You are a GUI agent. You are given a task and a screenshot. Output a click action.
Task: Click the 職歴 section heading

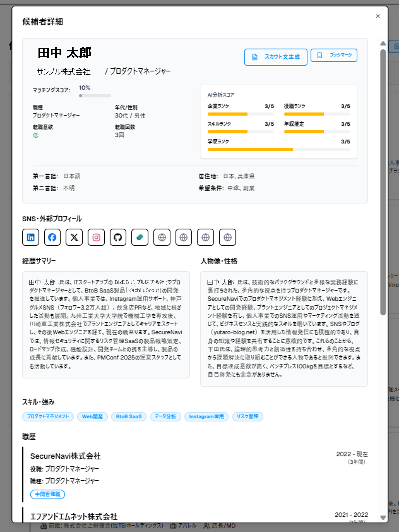click(29, 437)
